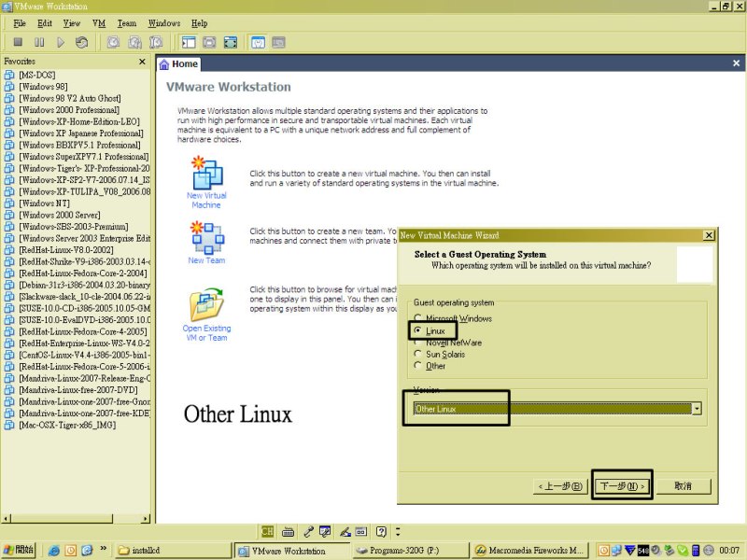747x560 pixels.
Task: Select the Home tab
Action: click(178, 63)
